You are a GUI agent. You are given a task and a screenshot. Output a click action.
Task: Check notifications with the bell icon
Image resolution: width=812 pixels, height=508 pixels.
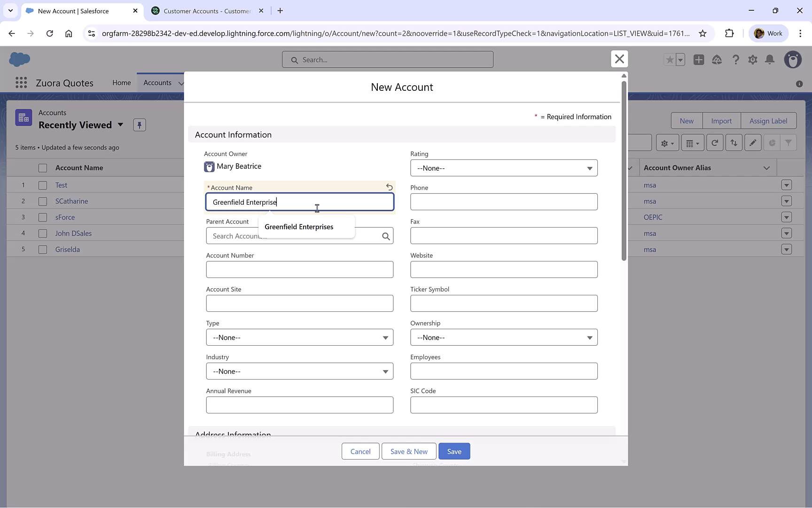pyautogui.click(x=770, y=60)
